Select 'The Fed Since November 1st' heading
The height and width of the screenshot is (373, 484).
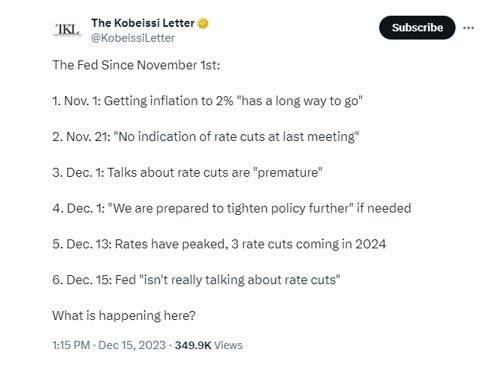tap(136, 65)
